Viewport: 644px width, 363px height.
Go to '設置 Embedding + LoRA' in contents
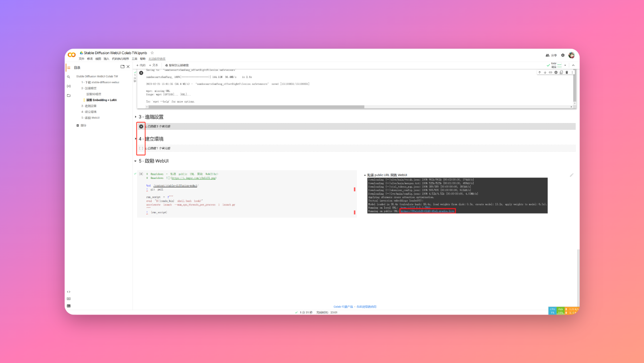[101, 100]
